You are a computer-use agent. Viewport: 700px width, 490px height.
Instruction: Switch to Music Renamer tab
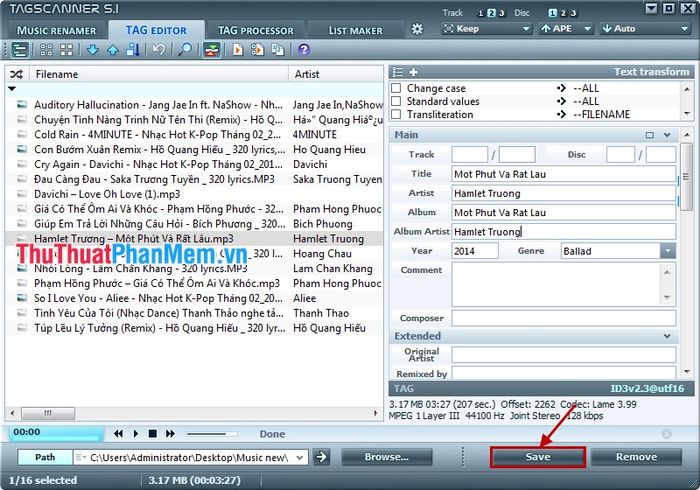(56, 30)
